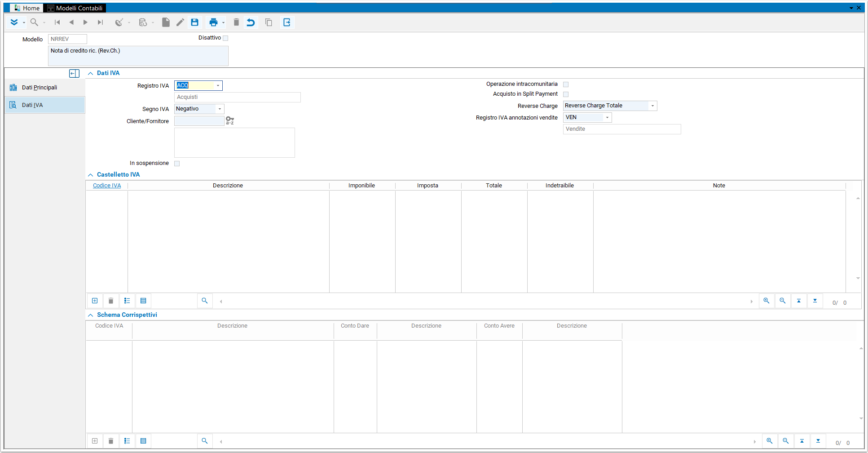Viewport: 868px width, 453px height.
Task: Jump to the last record
Action: pyautogui.click(x=100, y=22)
